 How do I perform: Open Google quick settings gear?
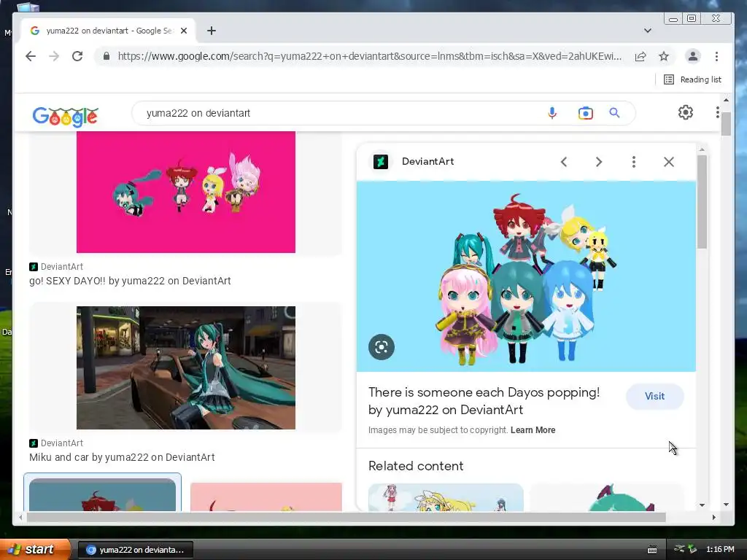click(x=686, y=112)
